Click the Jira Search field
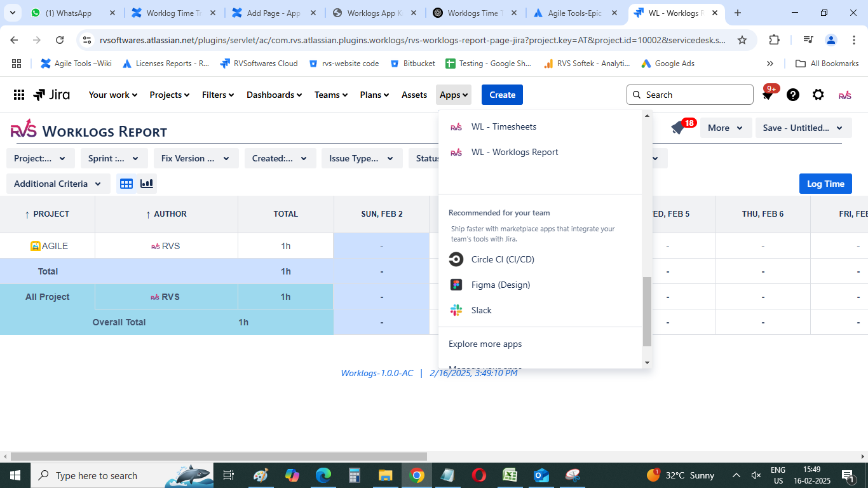 [x=690, y=95]
